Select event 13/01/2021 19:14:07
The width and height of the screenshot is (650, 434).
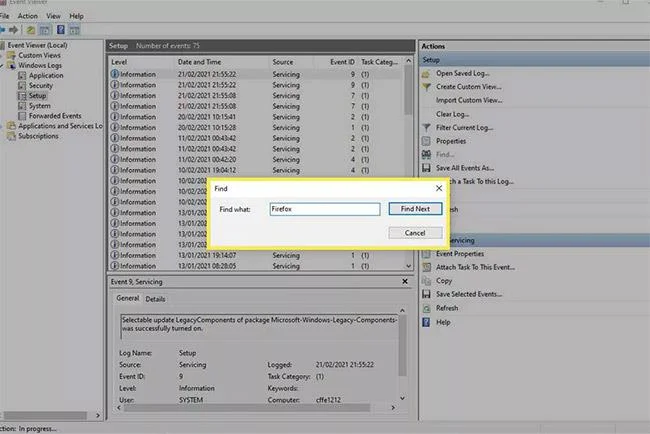[255, 255]
